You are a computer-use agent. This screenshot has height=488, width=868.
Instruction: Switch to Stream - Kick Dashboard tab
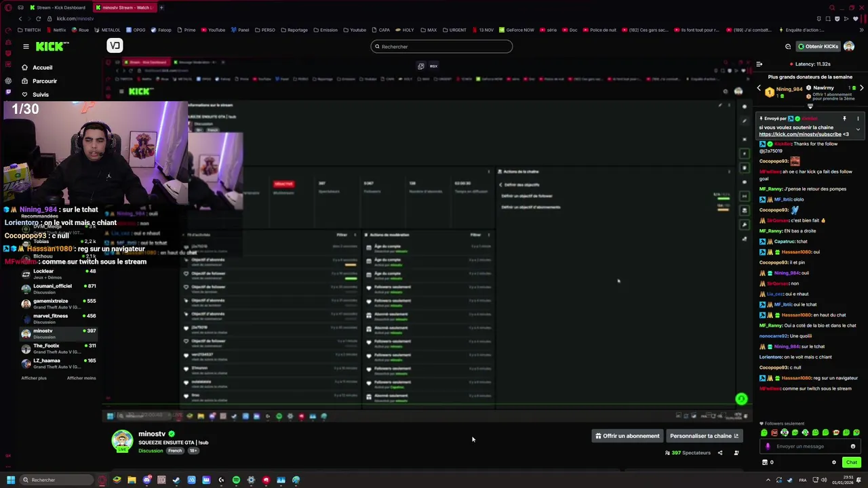point(58,7)
